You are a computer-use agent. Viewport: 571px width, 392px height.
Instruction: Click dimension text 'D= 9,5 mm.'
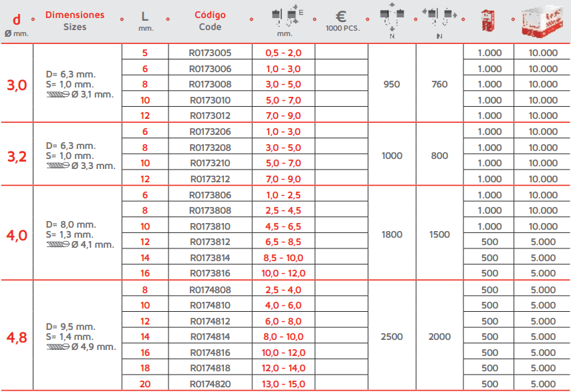point(71,327)
